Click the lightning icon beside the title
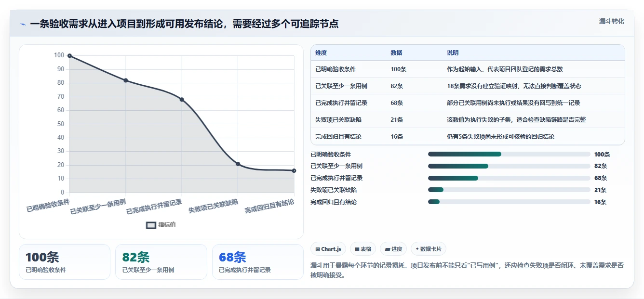Screen dimensions: 644x299 click(23, 24)
